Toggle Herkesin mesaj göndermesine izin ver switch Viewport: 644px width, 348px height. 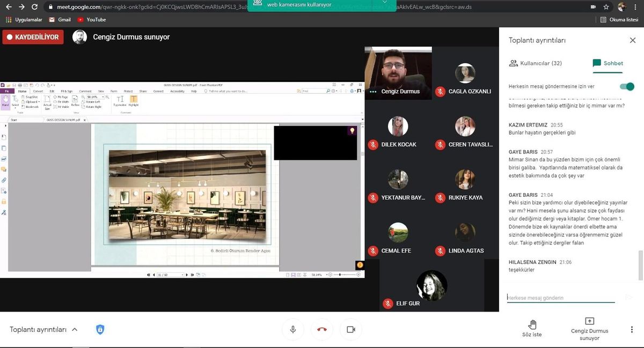point(627,86)
